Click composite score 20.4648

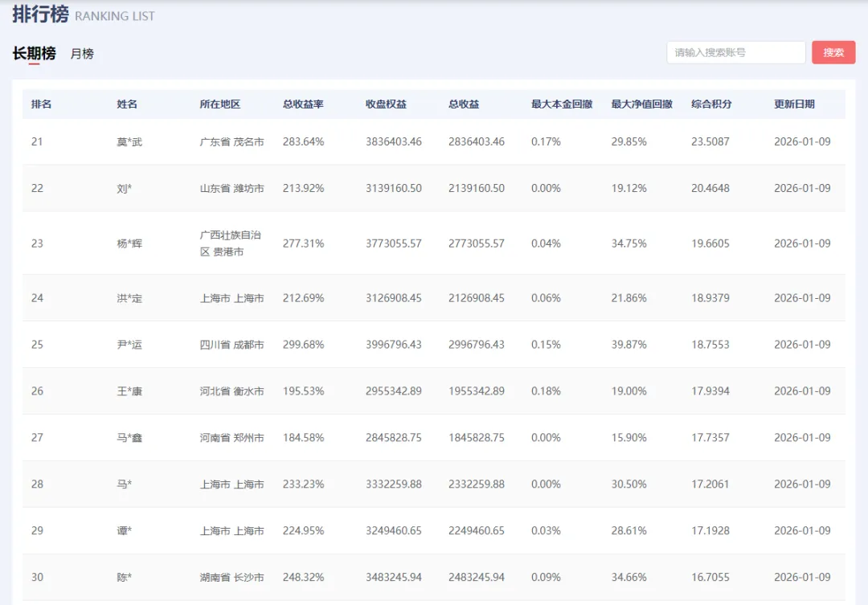(x=710, y=188)
